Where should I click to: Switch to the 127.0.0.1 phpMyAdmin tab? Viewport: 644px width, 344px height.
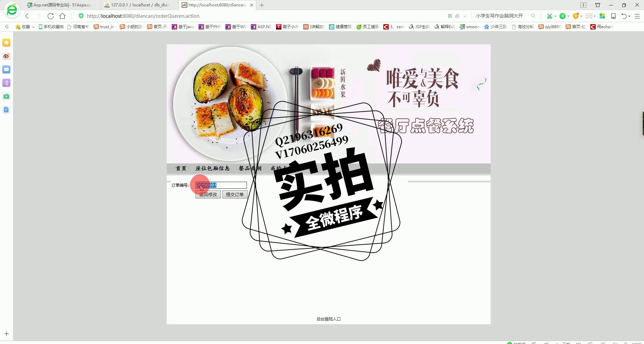pyautogui.click(x=138, y=5)
